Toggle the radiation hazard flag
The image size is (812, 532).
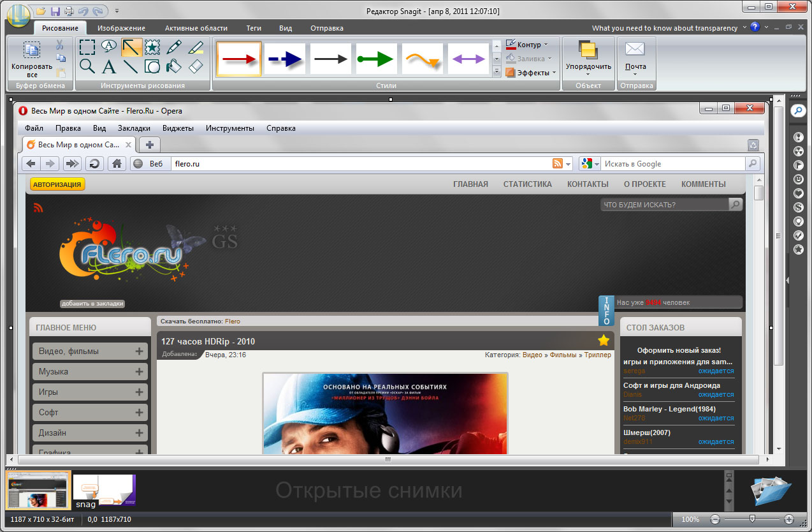[798, 151]
